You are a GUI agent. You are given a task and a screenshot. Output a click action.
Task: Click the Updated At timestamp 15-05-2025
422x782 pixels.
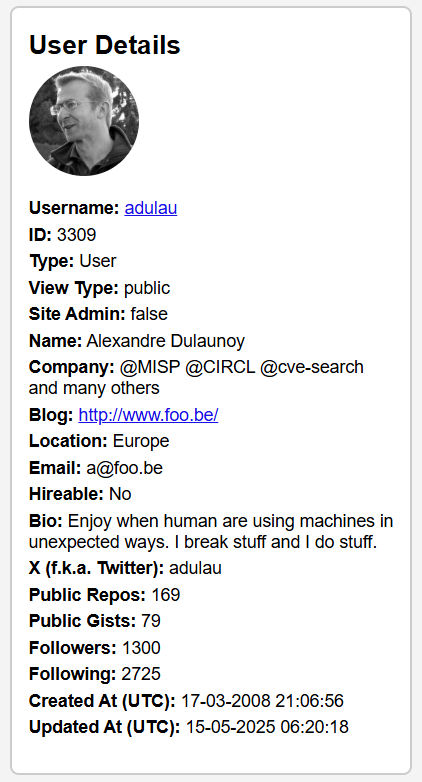point(267,727)
